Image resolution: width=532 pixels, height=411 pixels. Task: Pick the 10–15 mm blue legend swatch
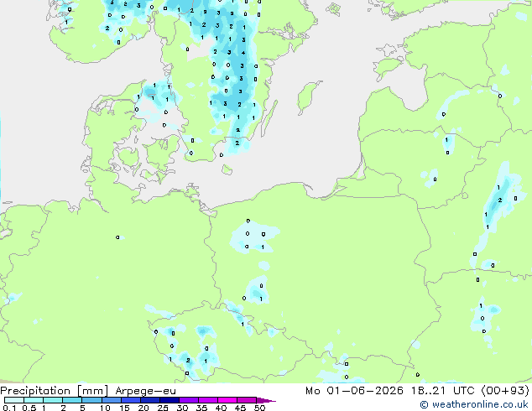(111, 400)
